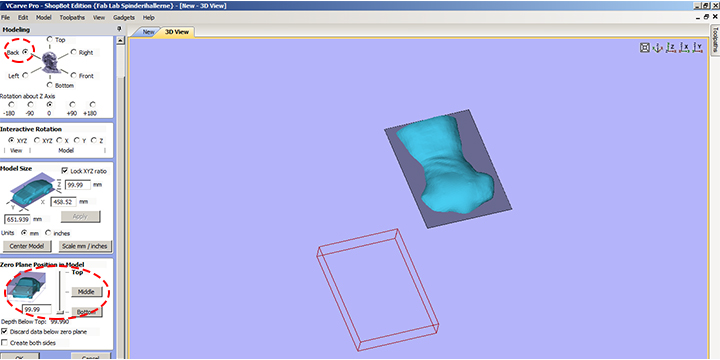
Task: Switch to the New tab
Action: pyautogui.click(x=148, y=32)
